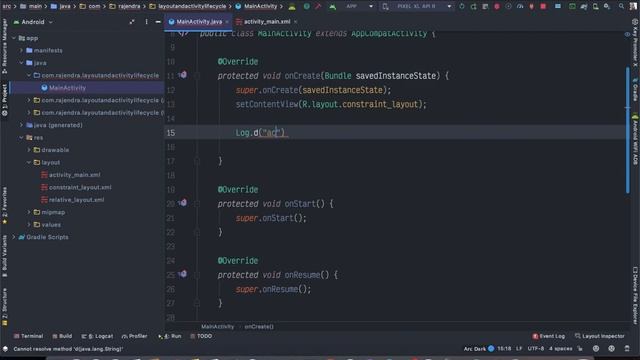640x360 pixels.
Task: Close the activity_main.xml tab
Action: pos(296,22)
